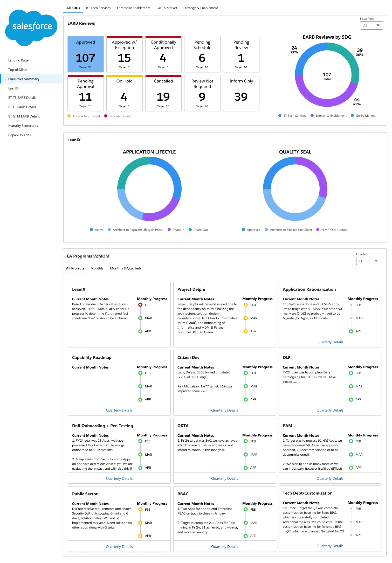Select the Conditionally Approved tile

(163, 54)
